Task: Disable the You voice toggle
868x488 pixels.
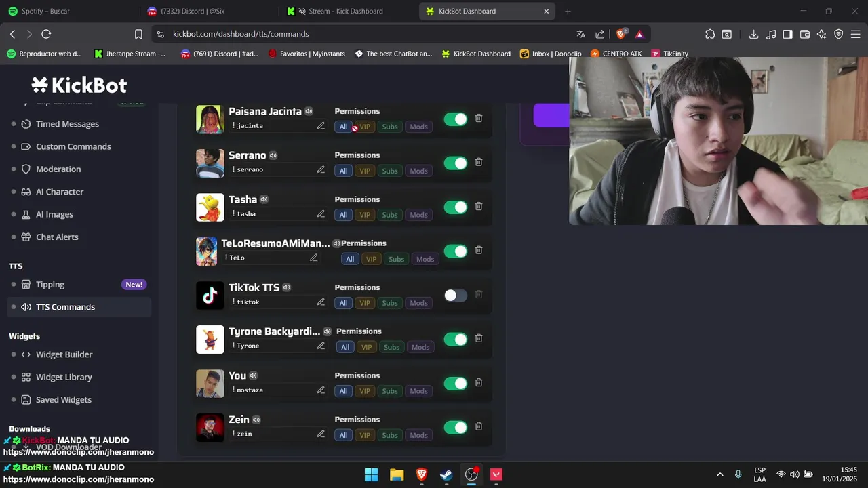Action: [456, 384]
